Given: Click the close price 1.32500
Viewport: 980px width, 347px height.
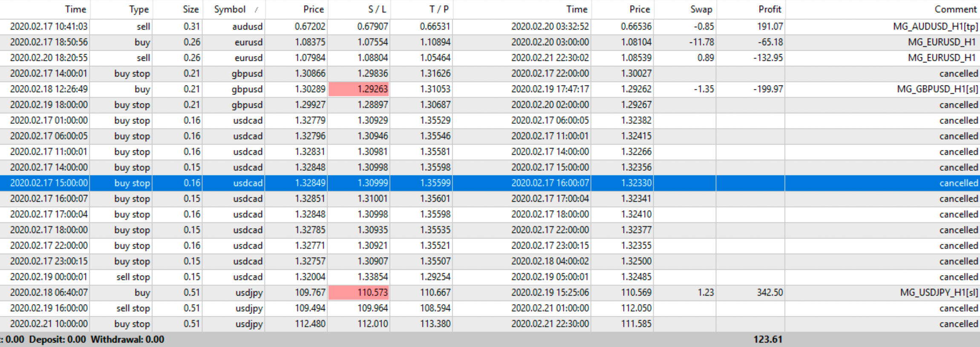Looking at the screenshot, I should [636, 261].
